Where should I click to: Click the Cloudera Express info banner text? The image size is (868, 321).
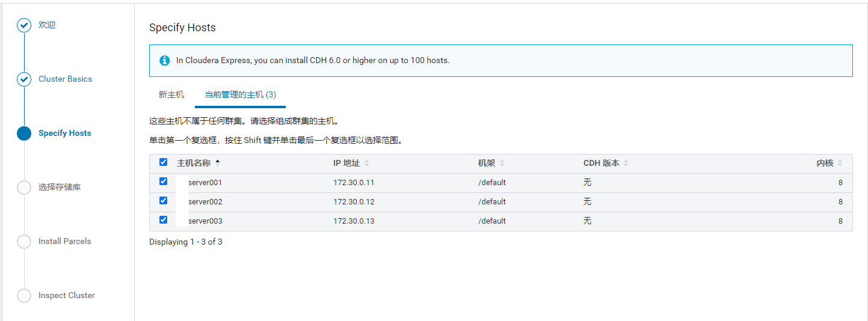(313, 61)
